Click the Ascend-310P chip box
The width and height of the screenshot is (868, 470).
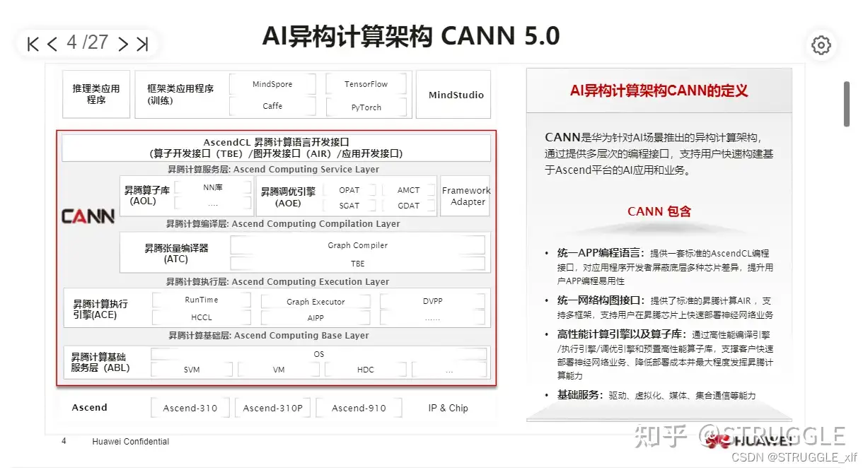[272, 408]
